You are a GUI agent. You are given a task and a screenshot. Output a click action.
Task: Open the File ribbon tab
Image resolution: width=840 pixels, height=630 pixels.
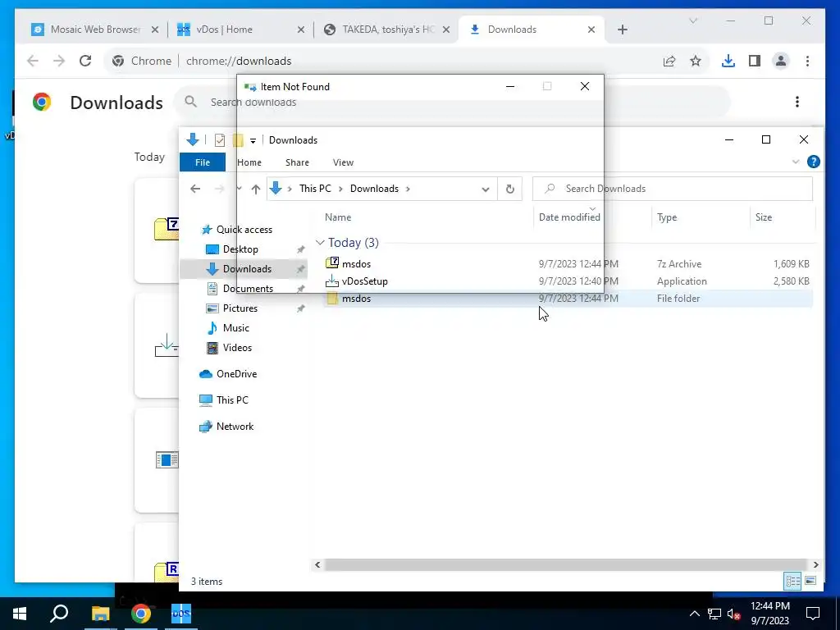(x=203, y=162)
